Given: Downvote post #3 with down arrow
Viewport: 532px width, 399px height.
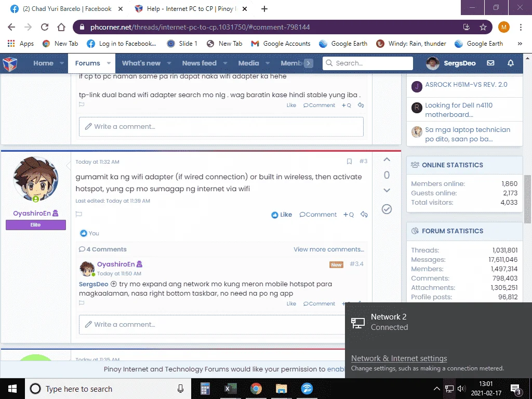Looking at the screenshot, I should (x=387, y=190).
